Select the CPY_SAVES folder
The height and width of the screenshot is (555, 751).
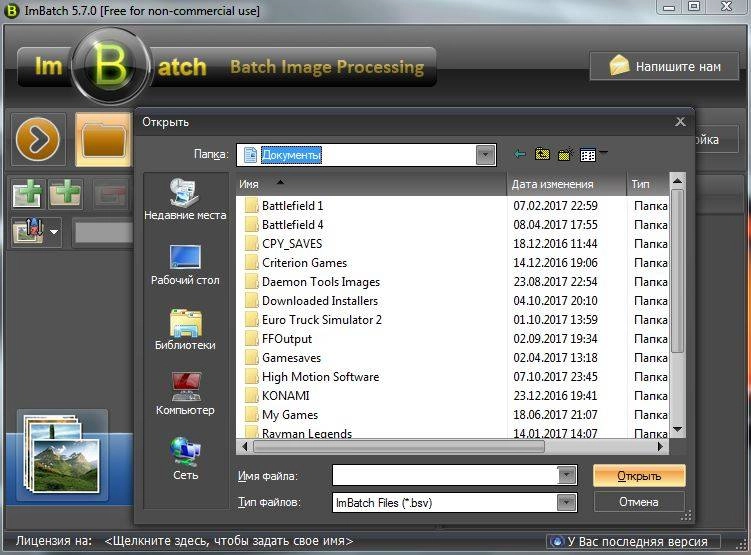point(292,244)
